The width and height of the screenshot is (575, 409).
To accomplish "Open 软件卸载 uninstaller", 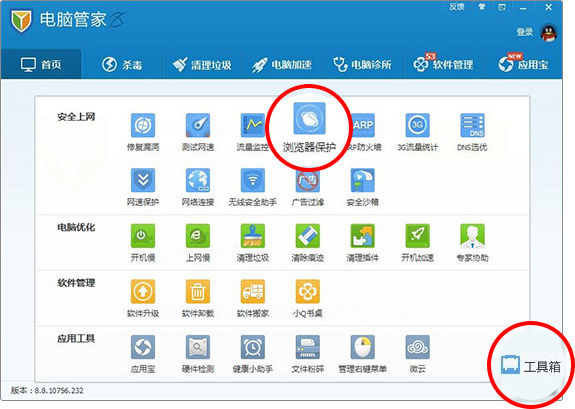I will tap(198, 298).
